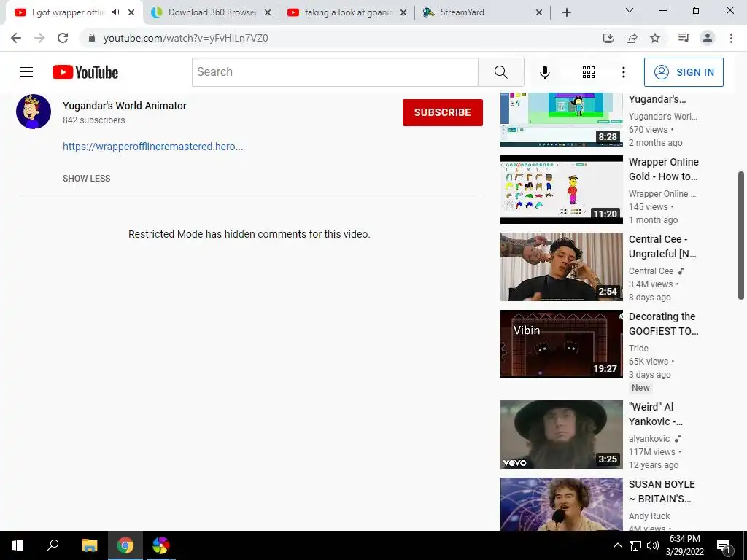The height and width of the screenshot is (560, 747).
Task: Switch to Download 360 Browser tab
Action: 212,12
